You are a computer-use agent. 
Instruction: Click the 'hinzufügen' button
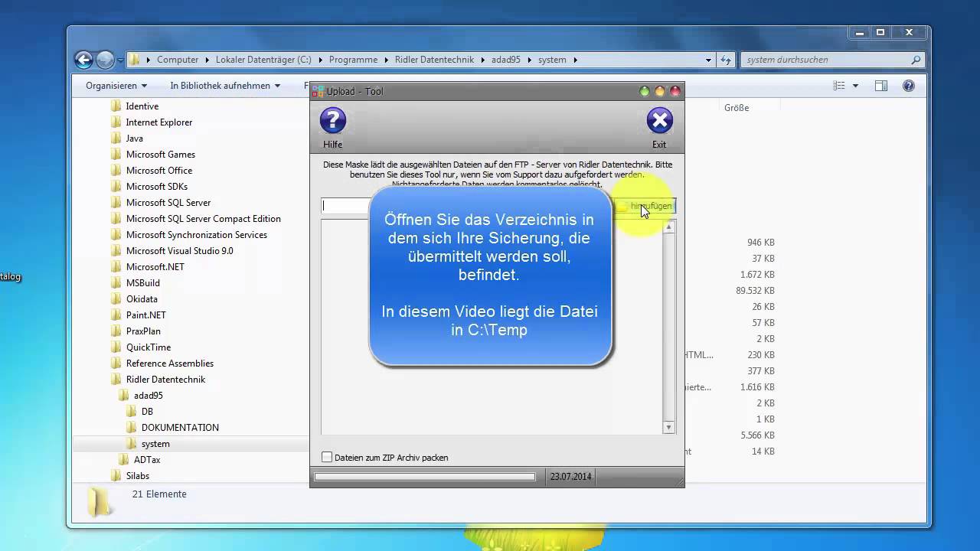650,206
